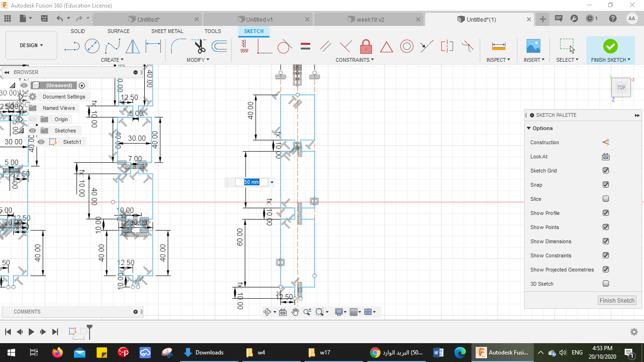Toggle the Show Constraints checkbox
This screenshot has height=362, width=644.
[606, 255]
